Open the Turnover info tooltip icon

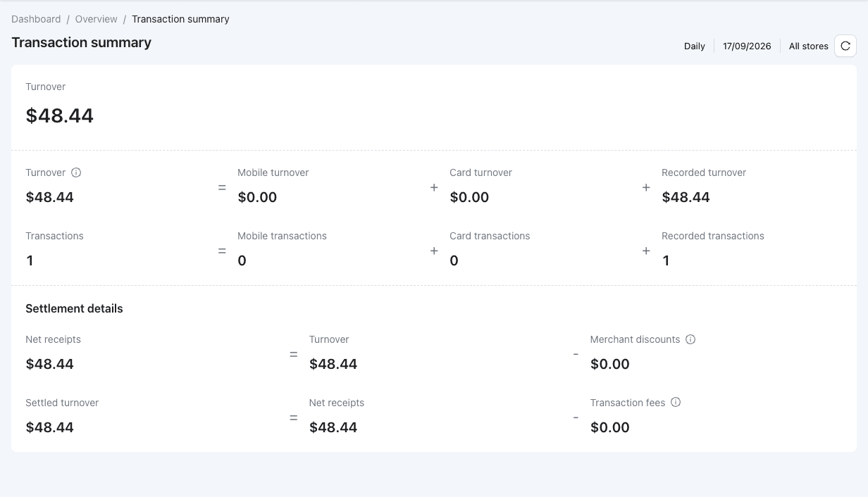pos(76,172)
